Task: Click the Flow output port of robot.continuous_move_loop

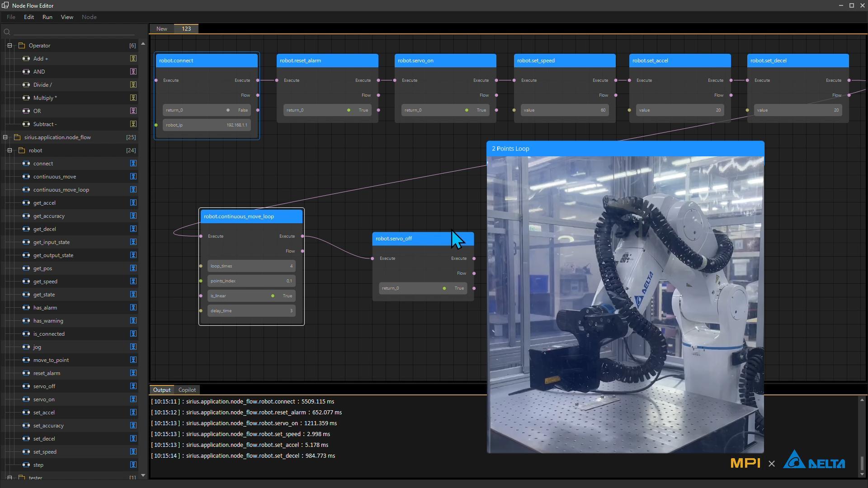Action: (x=302, y=251)
